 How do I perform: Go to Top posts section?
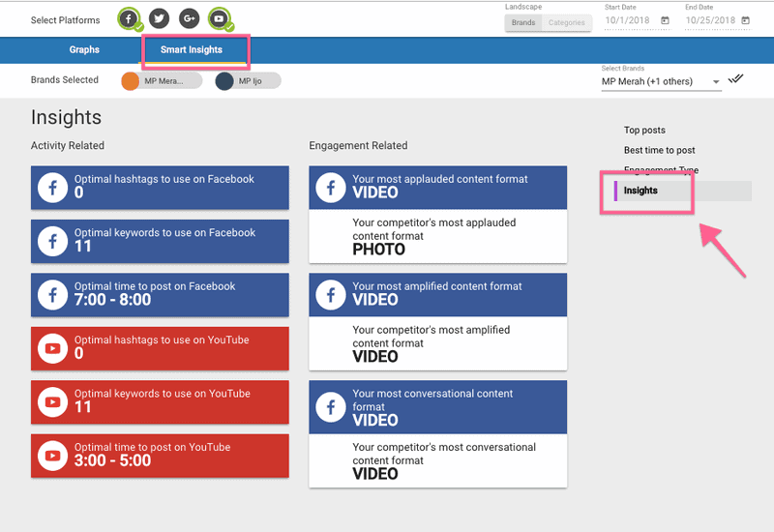click(x=644, y=131)
